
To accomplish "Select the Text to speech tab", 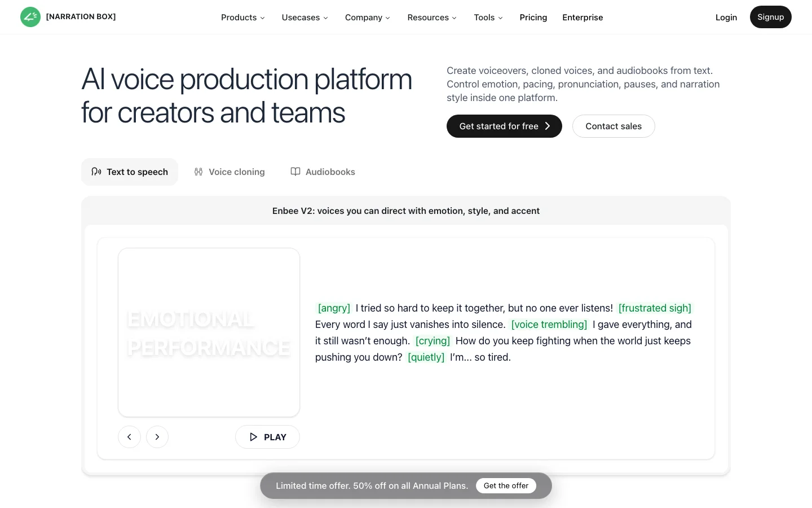I will click(x=130, y=172).
